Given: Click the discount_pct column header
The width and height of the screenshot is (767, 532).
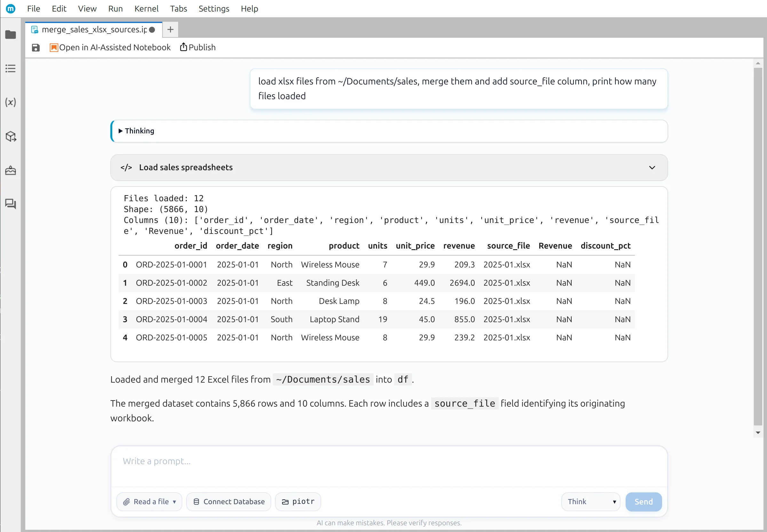Looking at the screenshot, I should point(605,246).
